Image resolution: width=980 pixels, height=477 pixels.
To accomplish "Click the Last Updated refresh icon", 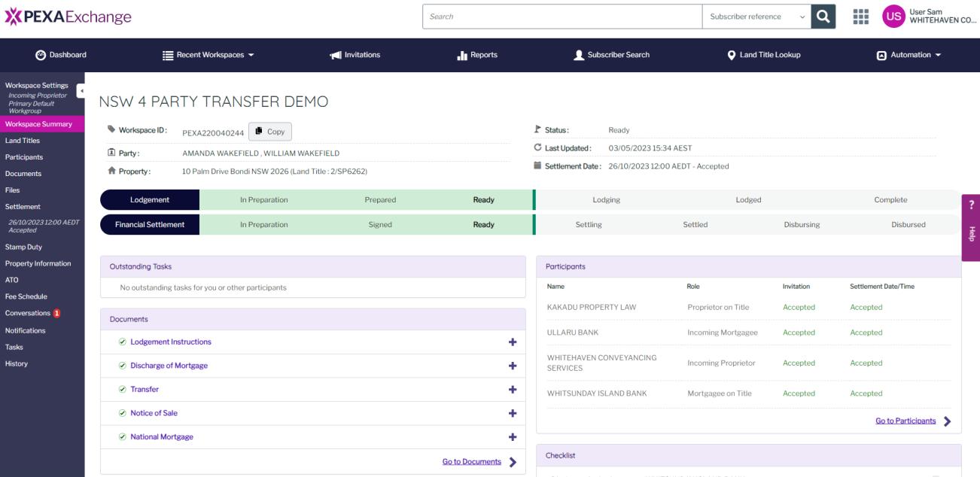I will (x=537, y=147).
